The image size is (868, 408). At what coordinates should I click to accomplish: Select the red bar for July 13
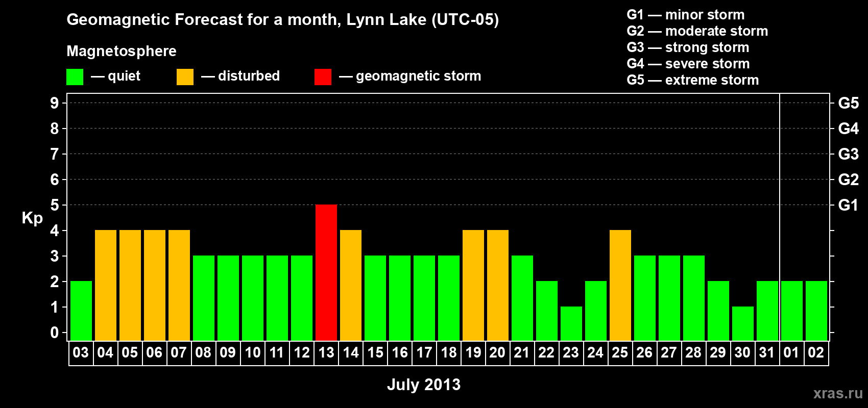pos(326,272)
